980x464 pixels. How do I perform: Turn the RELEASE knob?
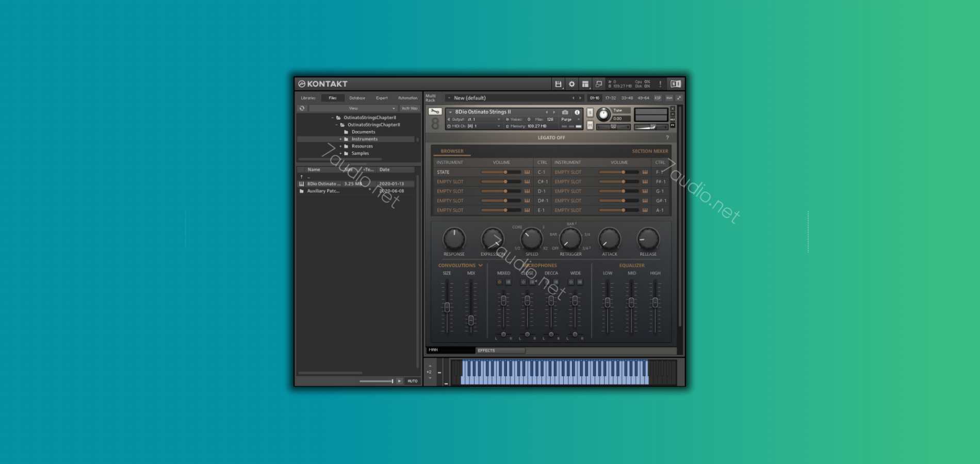click(648, 239)
